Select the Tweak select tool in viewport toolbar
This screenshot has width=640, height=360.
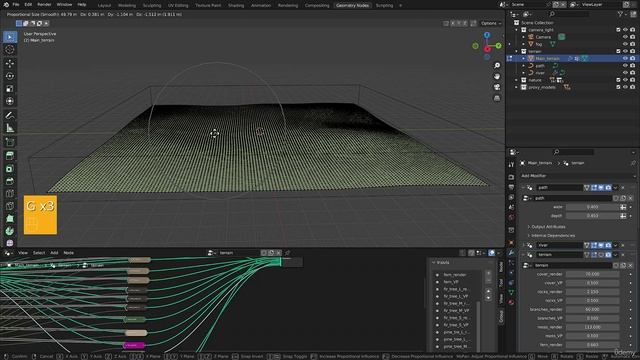[x=10, y=37]
